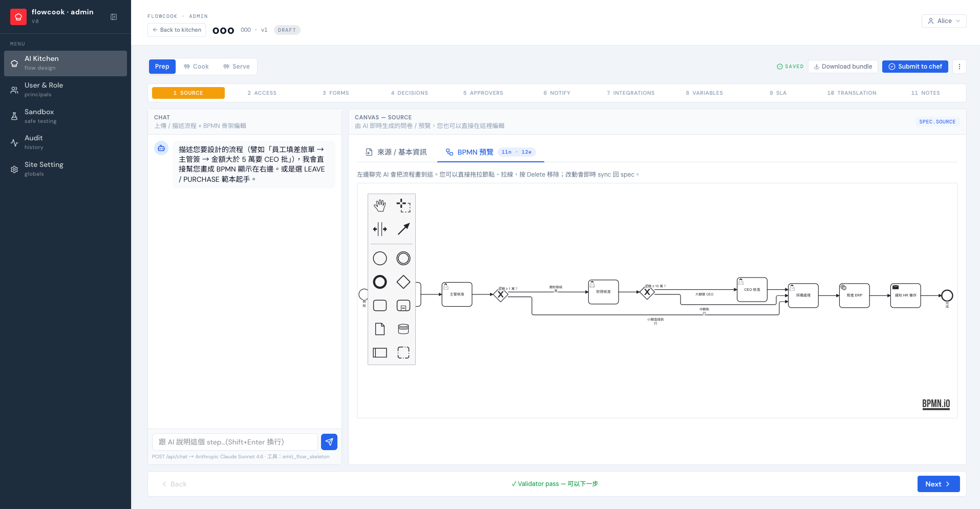Switch to the Cook stage
Viewport: 980px width, 509px height.
click(197, 67)
